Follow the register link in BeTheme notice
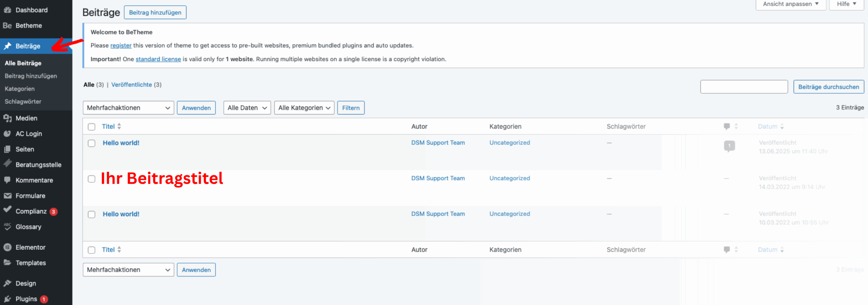Viewport: 868px width, 305px height. coord(121,45)
